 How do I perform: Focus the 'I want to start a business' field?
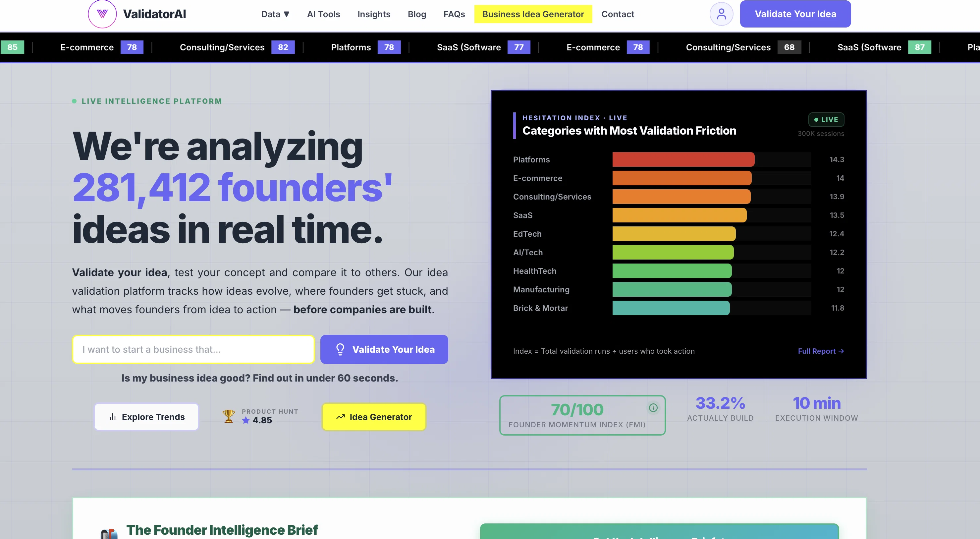[x=193, y=349]
